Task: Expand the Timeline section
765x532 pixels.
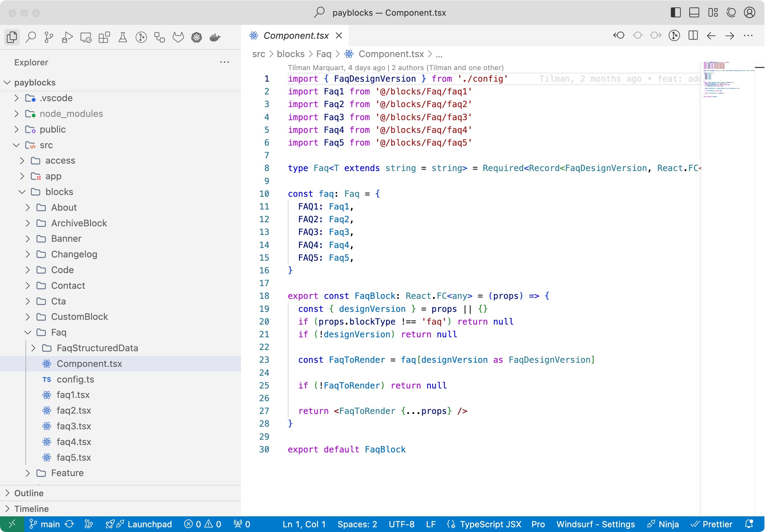Action: (x=120, y=509)
